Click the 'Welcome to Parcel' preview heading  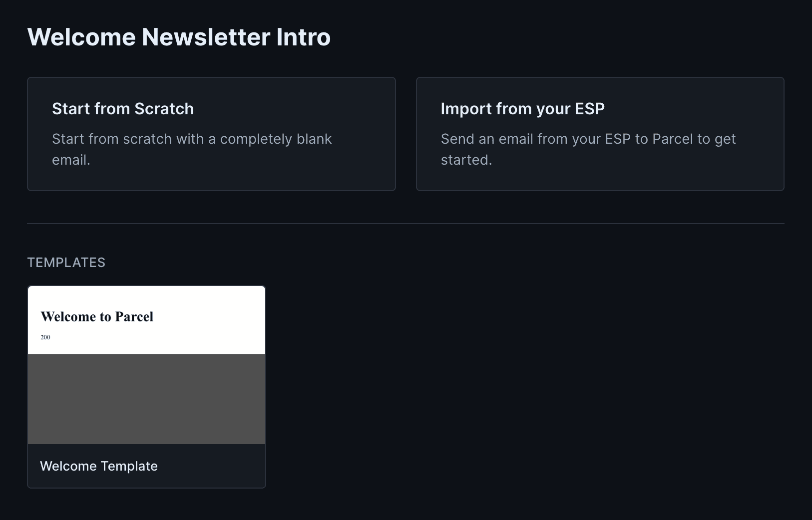coord(97,316)
